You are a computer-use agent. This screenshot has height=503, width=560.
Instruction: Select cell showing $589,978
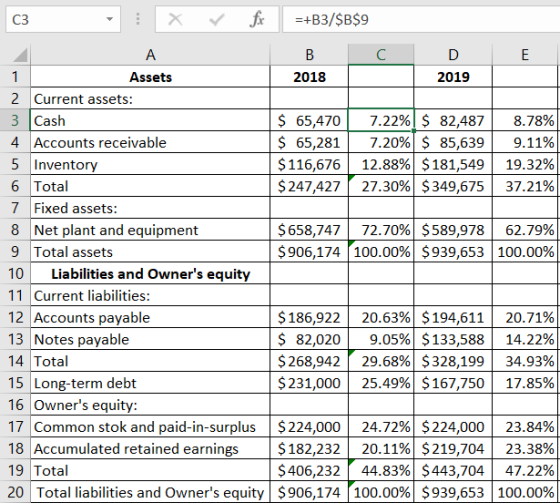pos(453,230)
